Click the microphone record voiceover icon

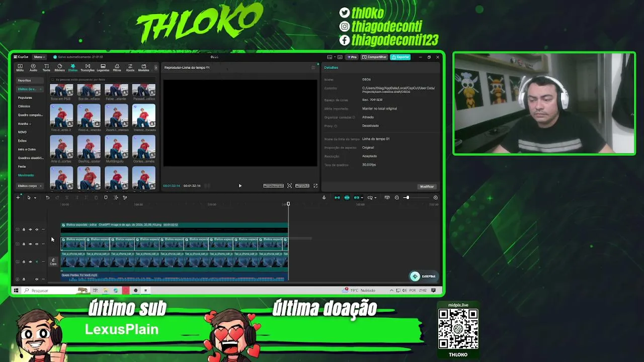tap(324, 198)
